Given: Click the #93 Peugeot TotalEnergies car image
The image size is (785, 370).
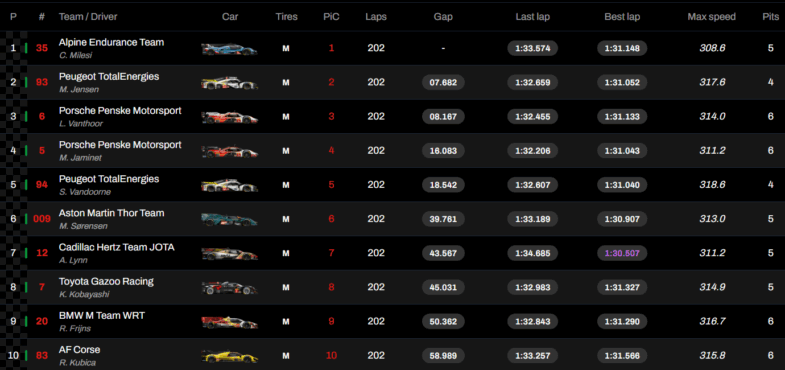Looking at the screenshot, I should coord(229,83).
